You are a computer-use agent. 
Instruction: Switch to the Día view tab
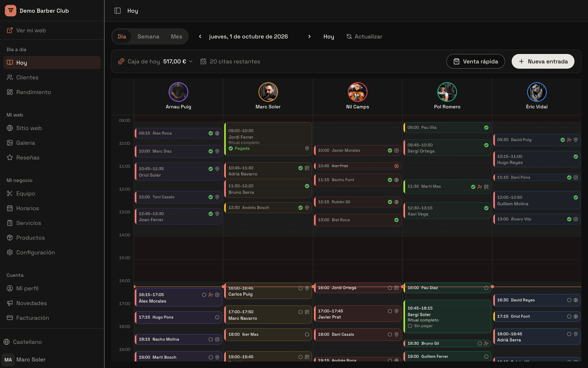tap(122, 37)
